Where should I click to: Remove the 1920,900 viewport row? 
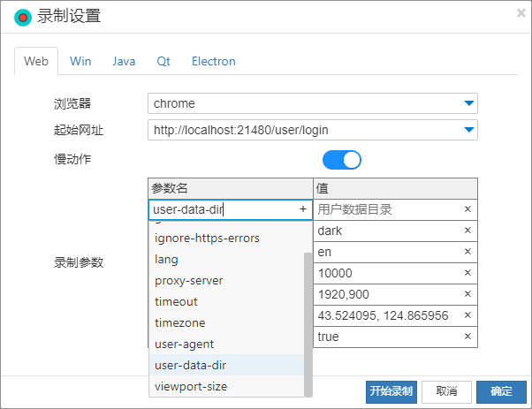467,294
